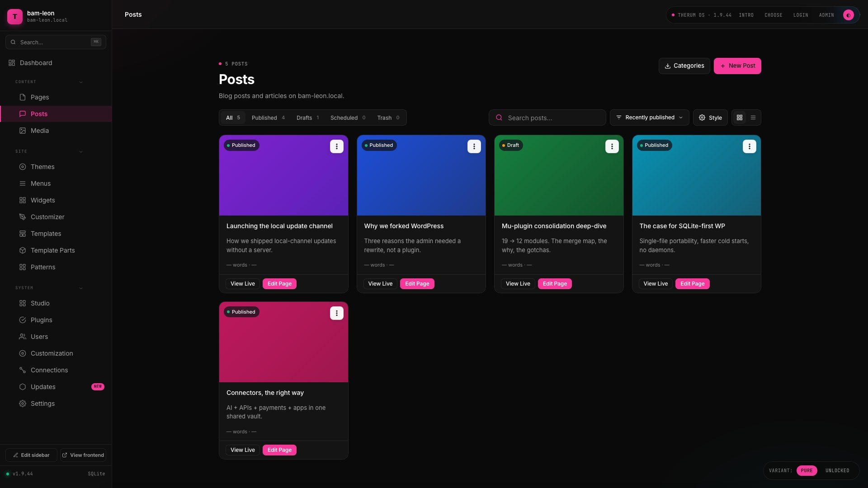Click the Edit sidebar button

tap(31, 455)
